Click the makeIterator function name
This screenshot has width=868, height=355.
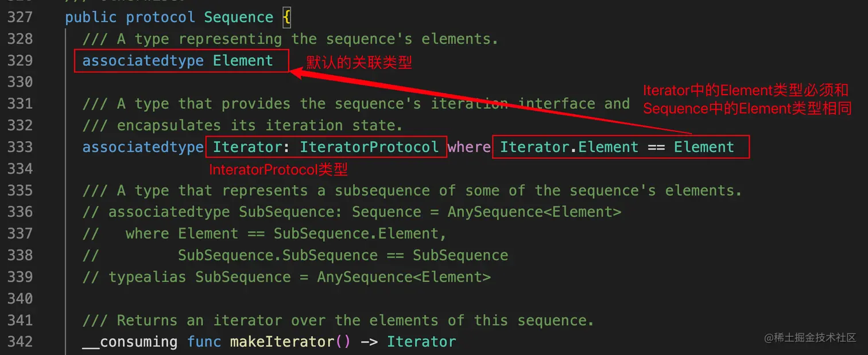click(281, 342)
